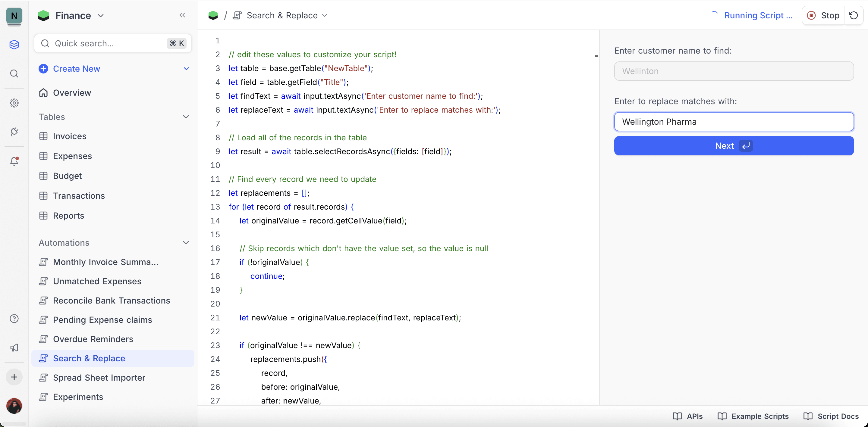
Task: Click the plus icon in left rail
Action: coord(14,377)
